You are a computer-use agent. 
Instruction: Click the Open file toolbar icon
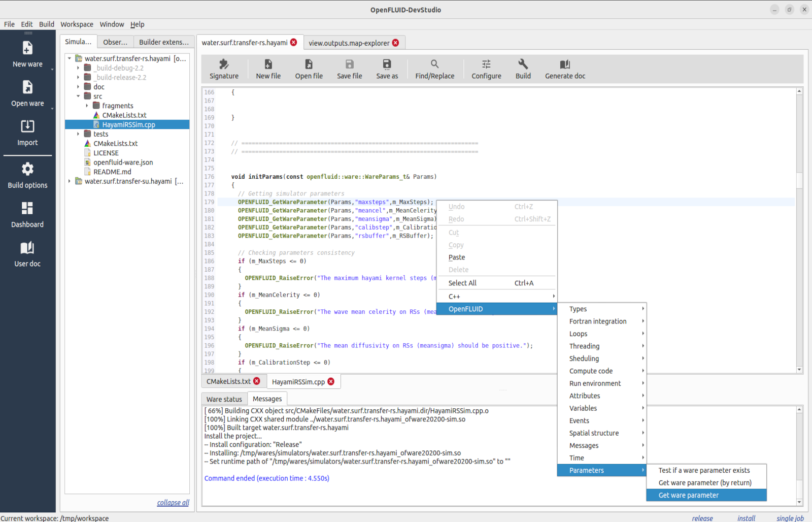tap(309, 64)
